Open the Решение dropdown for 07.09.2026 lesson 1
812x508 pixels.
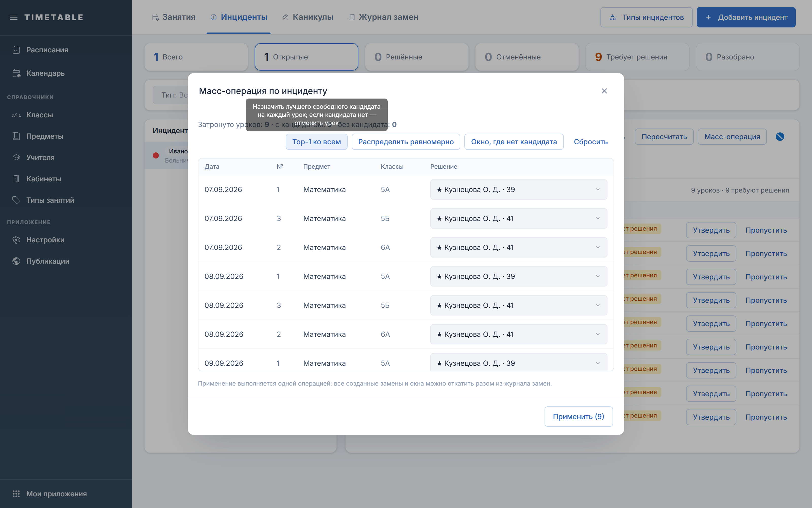pyautogui.click(x=518, y=189)
